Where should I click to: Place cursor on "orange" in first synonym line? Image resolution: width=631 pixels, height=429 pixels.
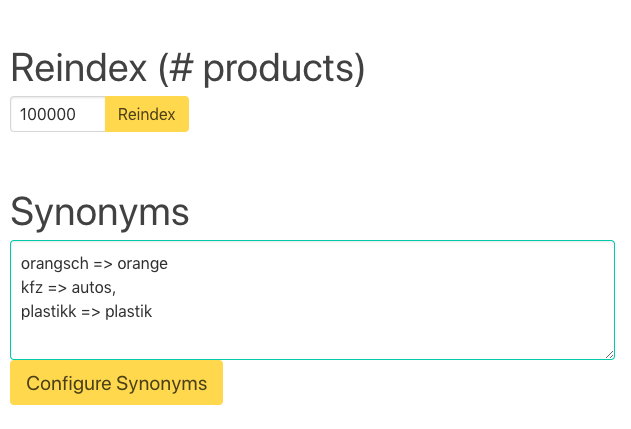click(x=143, y=265)
